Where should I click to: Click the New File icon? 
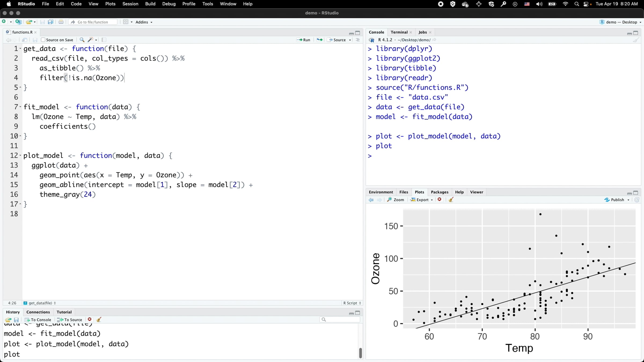pos(4,22)
